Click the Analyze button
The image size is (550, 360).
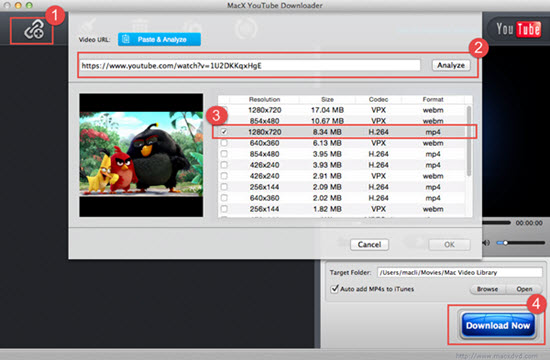pos(451,65)
